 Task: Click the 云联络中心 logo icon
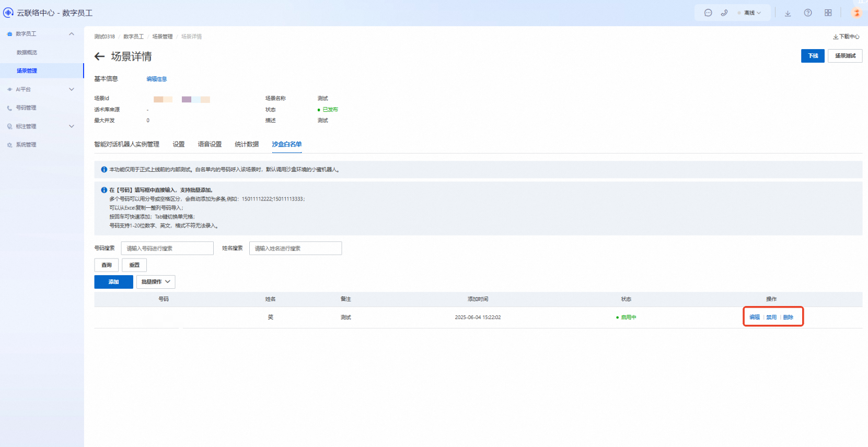click(x=8, y=13)
